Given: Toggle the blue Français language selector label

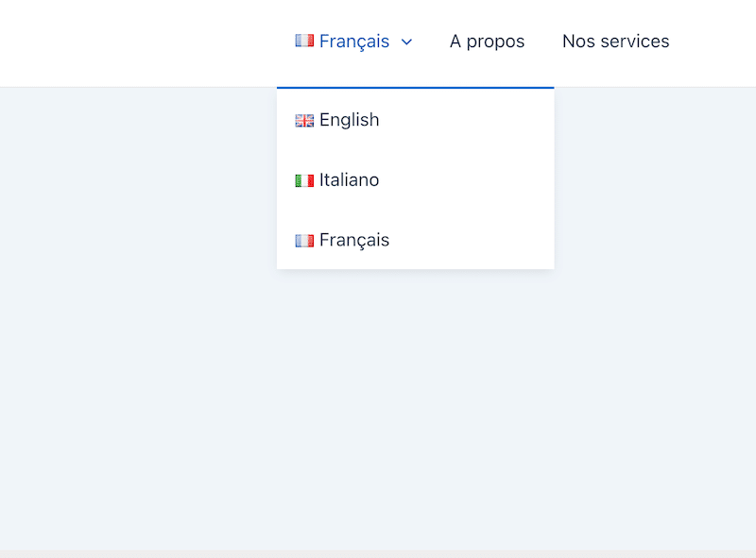Looking at the screenshot, I should pos(353,42).
